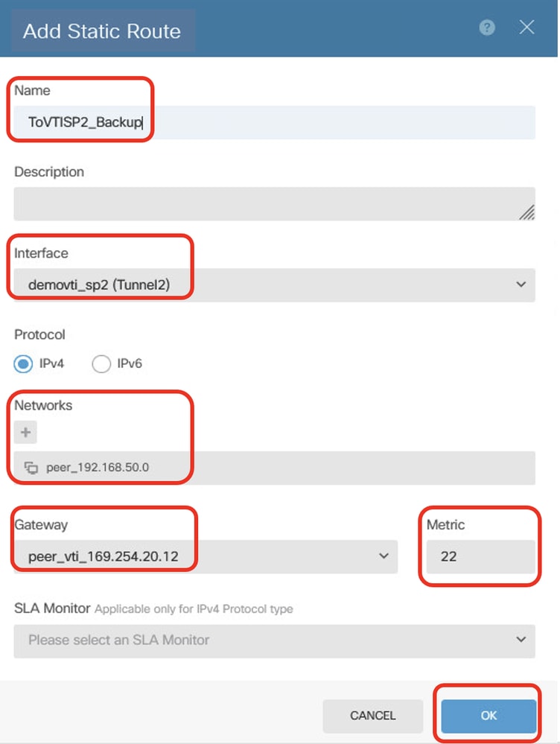Click the Metric field showing 22

tap(481, 556)
